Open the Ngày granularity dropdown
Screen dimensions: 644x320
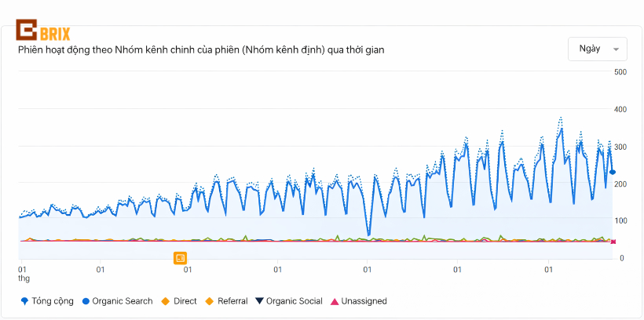[597, 49]
